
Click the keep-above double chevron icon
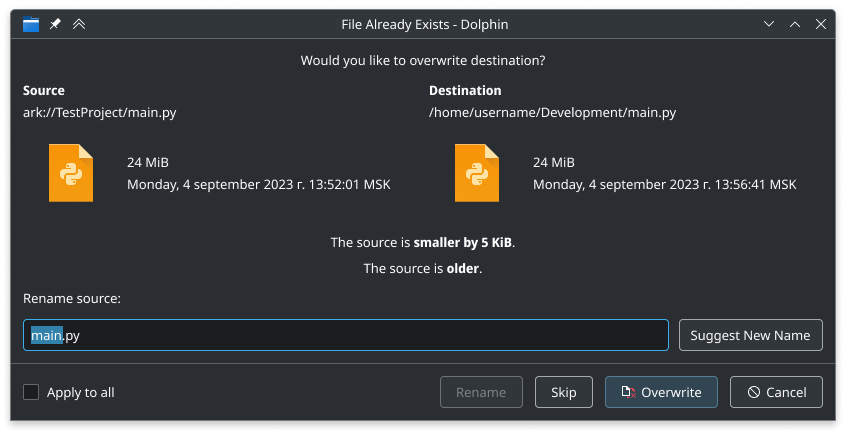(x=79, y=24)
